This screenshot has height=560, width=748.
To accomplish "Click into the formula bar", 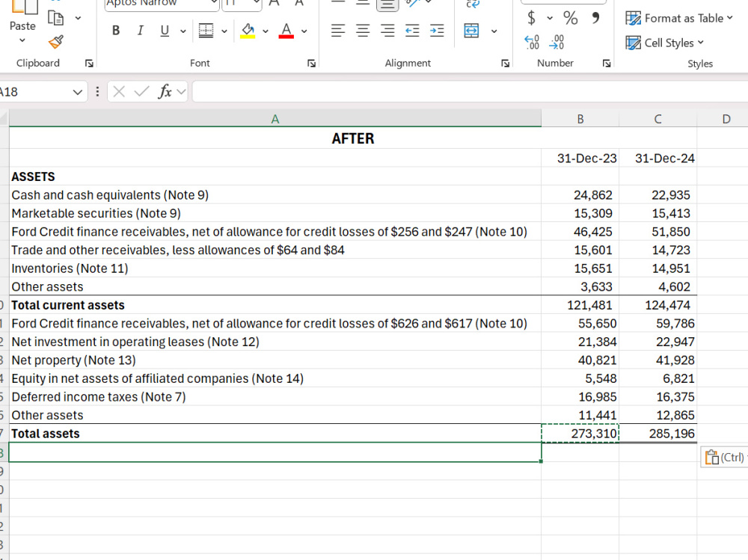I will [470, 91].
